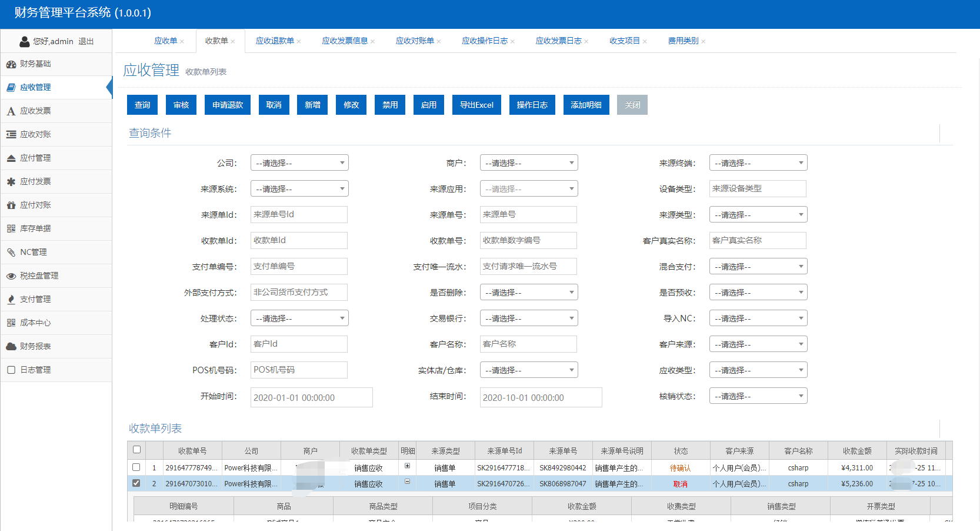This screenshot has width=980, height=531.
Task: Click the 申请退款 button
Action: [228, 105]
